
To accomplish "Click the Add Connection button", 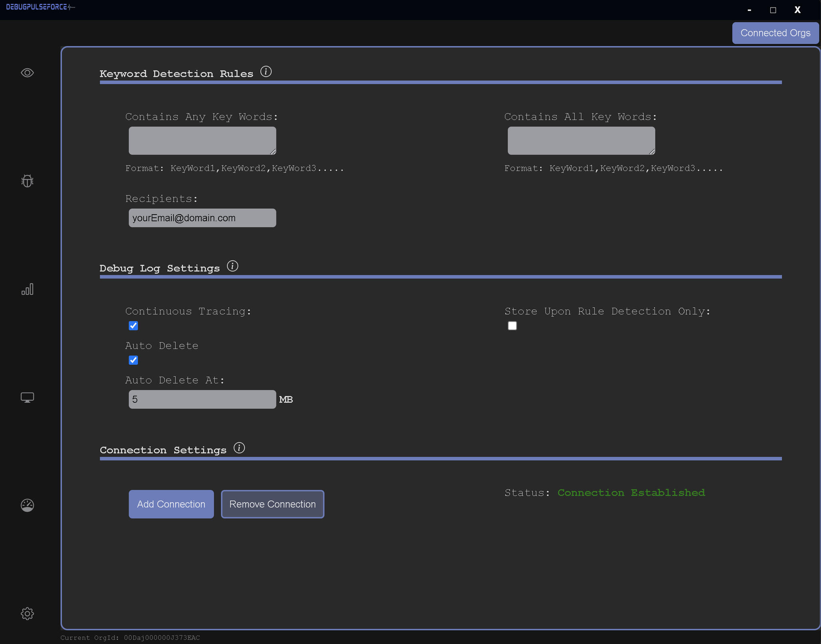I will click(171, 504).
